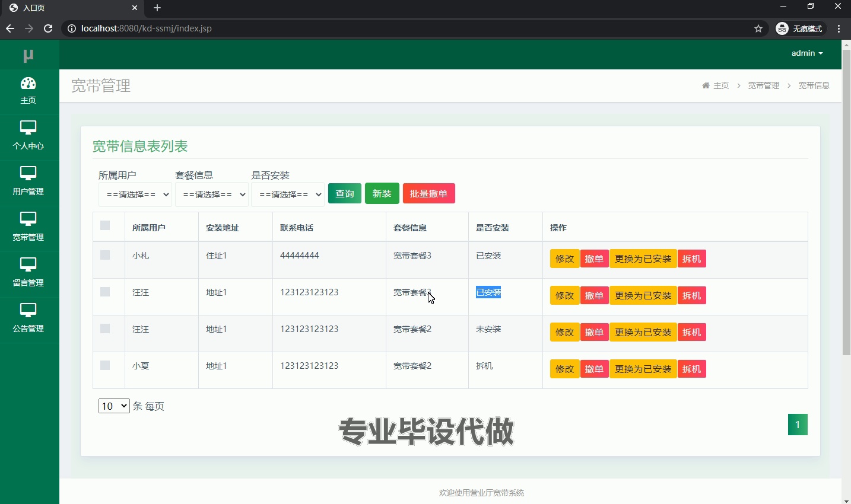
Task: Open the 所属用户 dropdown
Action: tap(135, 194)
